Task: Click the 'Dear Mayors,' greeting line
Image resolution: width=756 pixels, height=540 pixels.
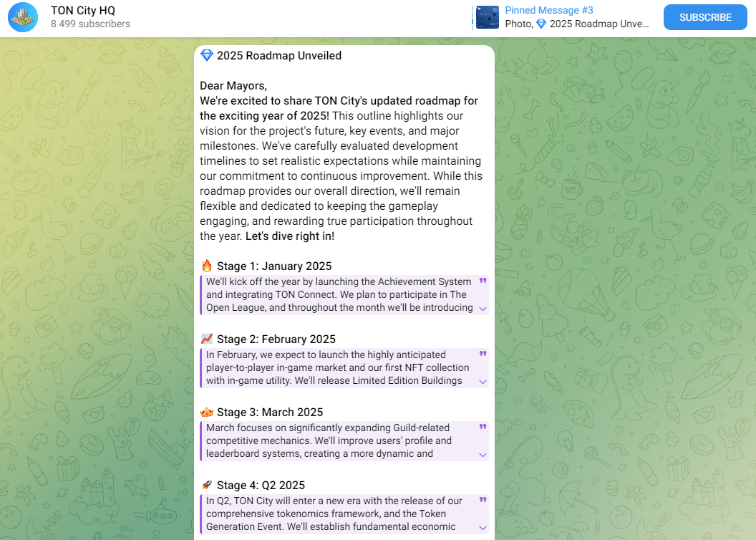Action: coord(233,86)
